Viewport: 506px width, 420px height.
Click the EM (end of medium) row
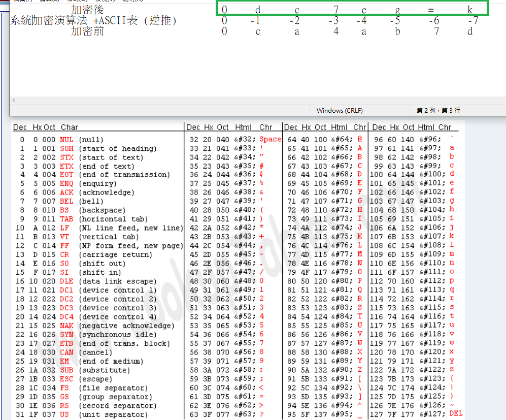coord(79,361)
